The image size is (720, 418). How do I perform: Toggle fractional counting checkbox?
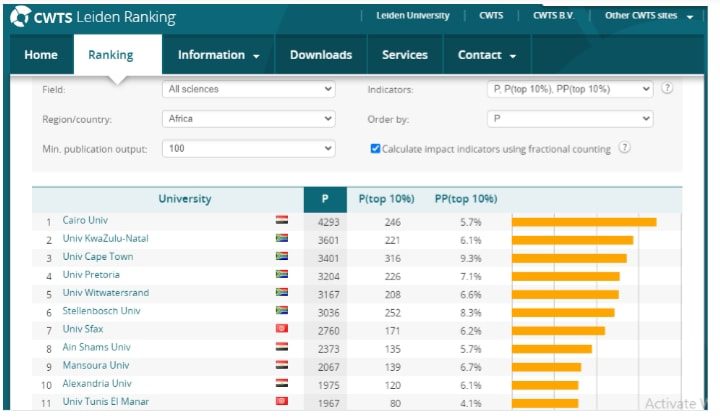[375, 148]
